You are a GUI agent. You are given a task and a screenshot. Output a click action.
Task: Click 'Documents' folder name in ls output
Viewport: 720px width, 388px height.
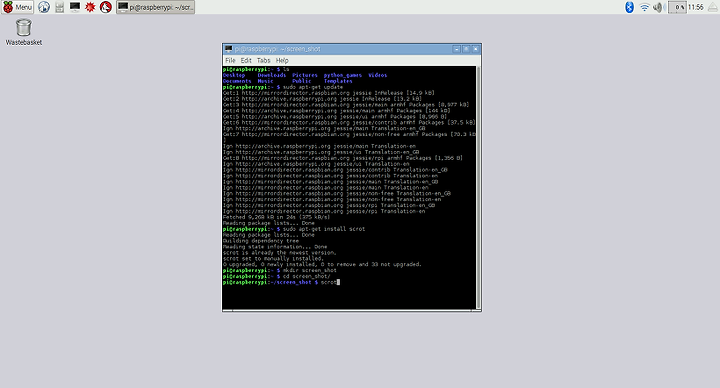(237, 81)
